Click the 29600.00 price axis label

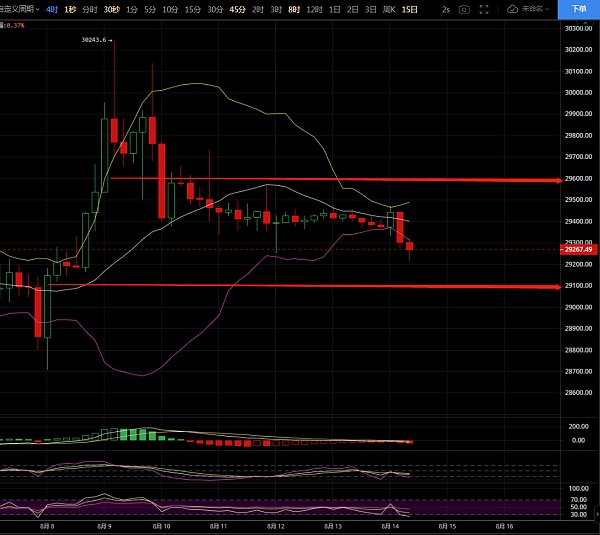click(x=578, y=178)
